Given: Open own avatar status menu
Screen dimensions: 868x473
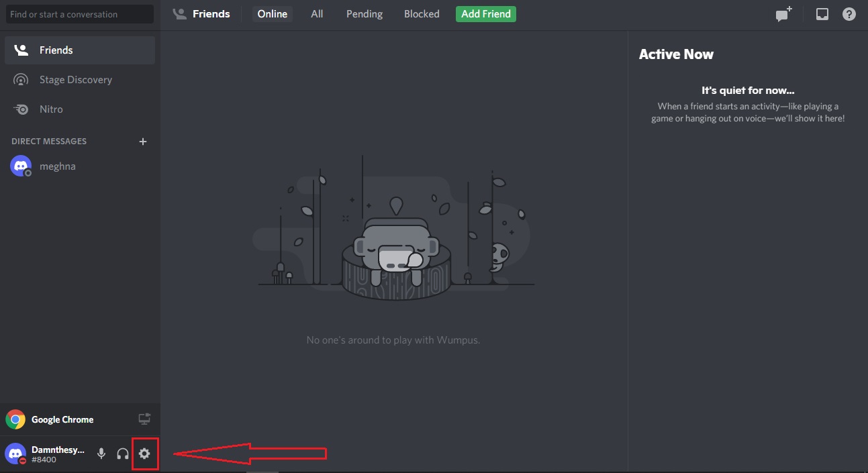Looking at the screenshot, I should pyautogui.click(x=15, y=454).
